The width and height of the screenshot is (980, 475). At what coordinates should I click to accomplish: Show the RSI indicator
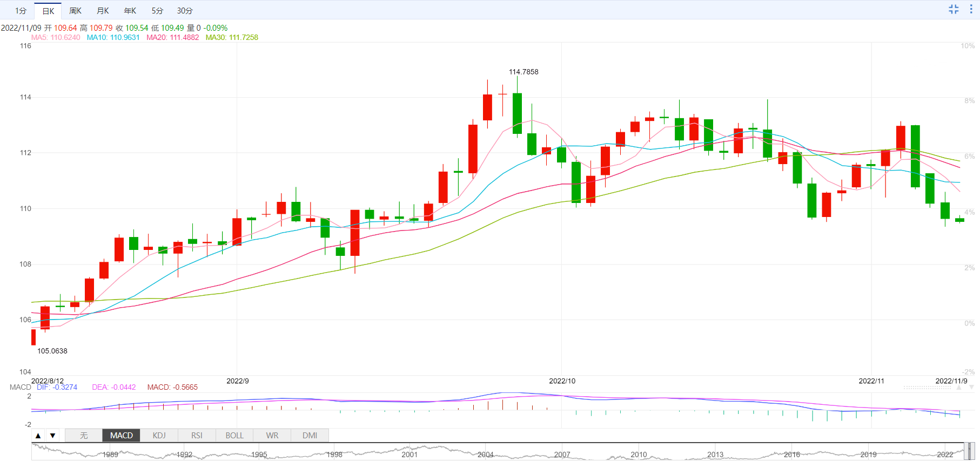tap(197, 436)
